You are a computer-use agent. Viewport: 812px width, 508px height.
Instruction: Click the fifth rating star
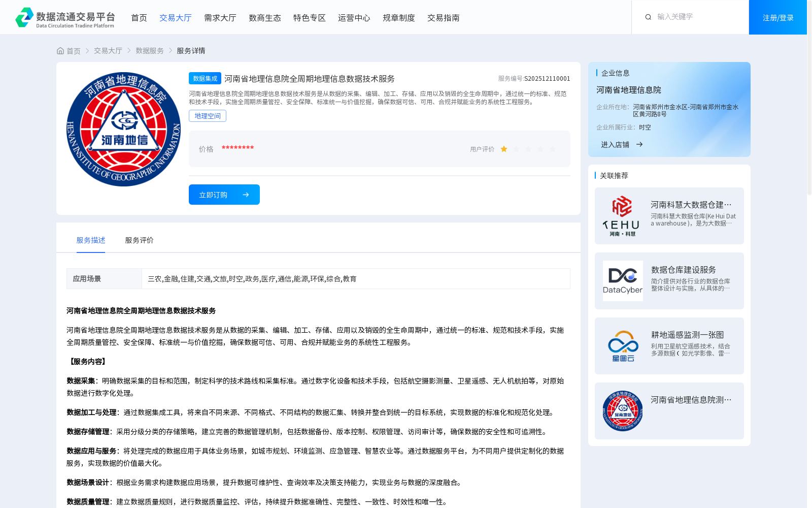point(553,149)
